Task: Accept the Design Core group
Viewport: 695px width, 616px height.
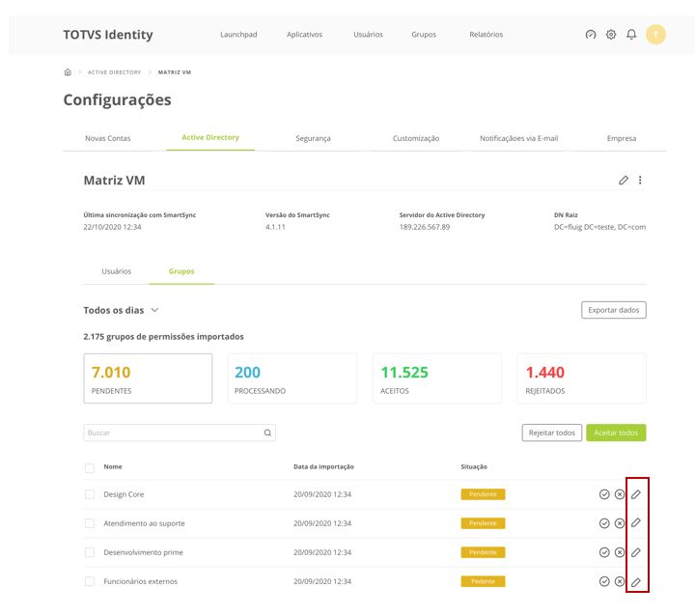Action: click(x=604, y=494)
